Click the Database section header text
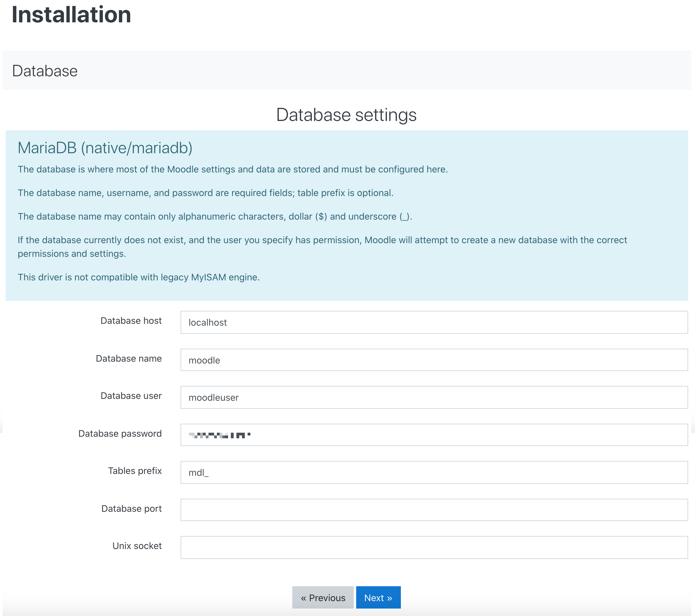This screenshot has height=616, width=695. 45,71
